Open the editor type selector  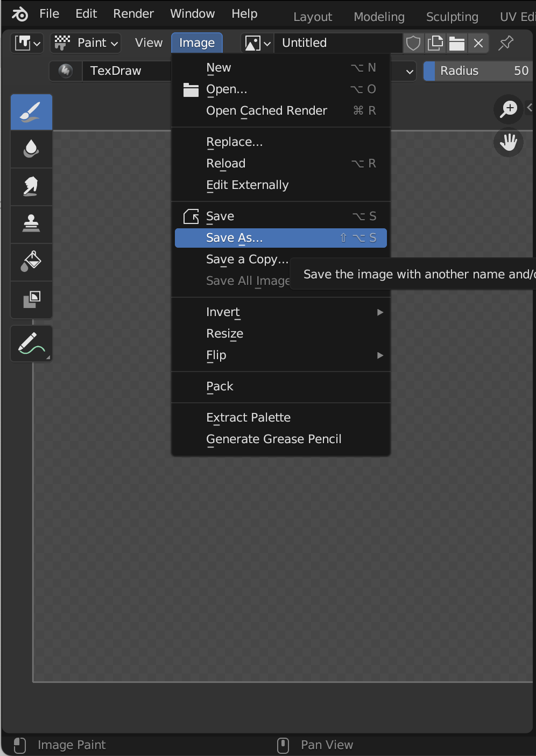[x=27, y=43]
